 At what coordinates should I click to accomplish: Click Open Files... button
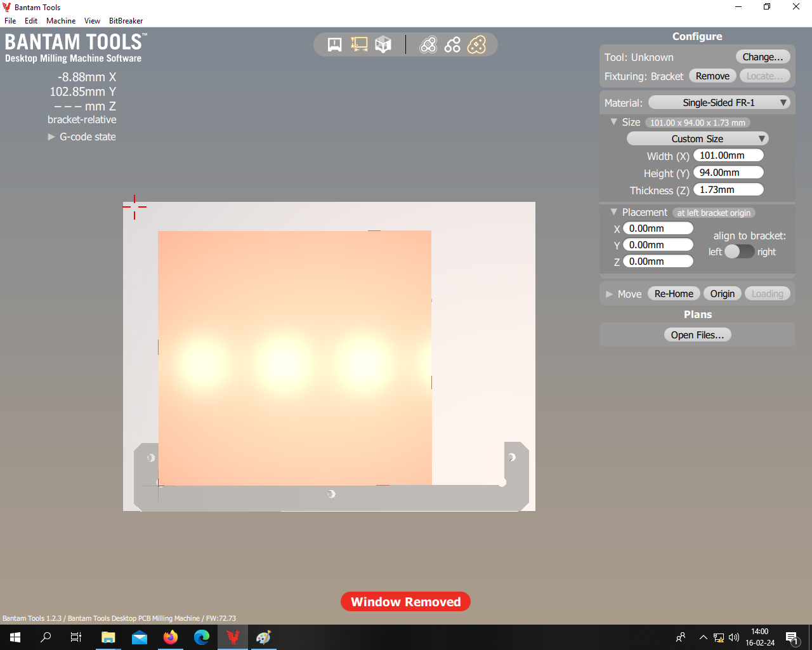(697, 335)
